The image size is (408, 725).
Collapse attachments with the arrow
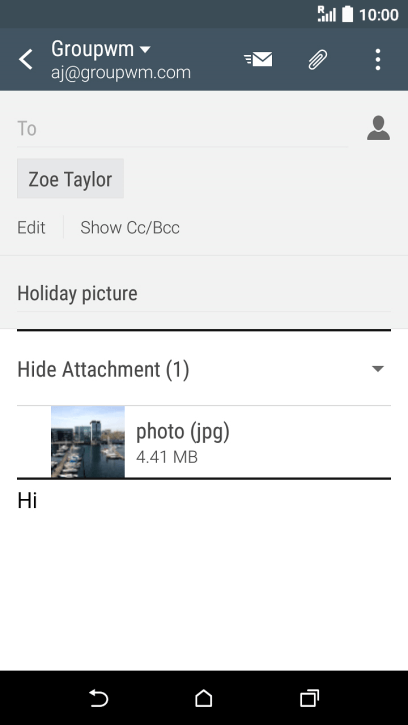pos(378,369)
